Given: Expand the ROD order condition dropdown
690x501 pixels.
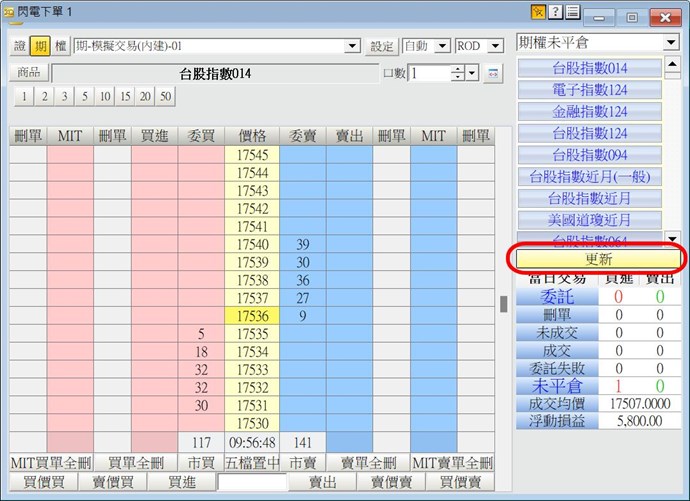Looking at the screenshot, I should pyautogui.click(x=496, y=46).
